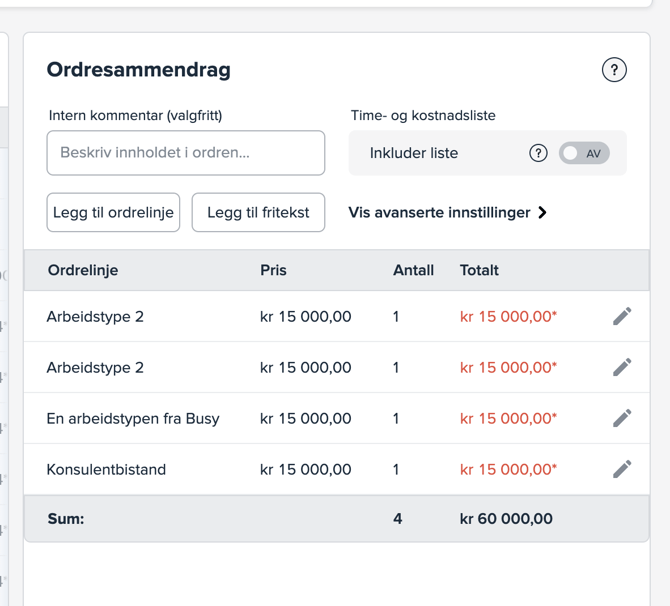The image size is (670, 606).
Task: Select the Antall column header
Action: [413, 270]
